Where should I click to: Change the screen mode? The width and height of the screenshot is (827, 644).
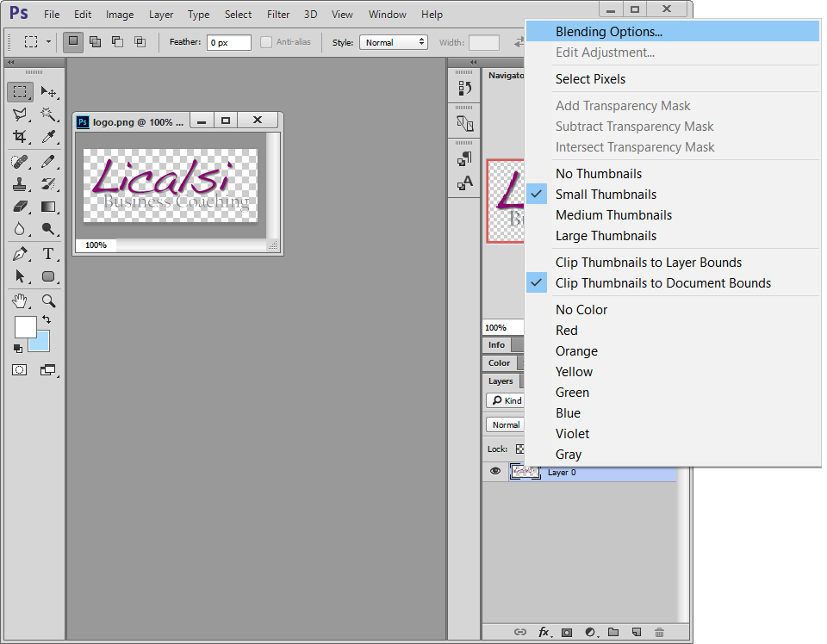48,370
